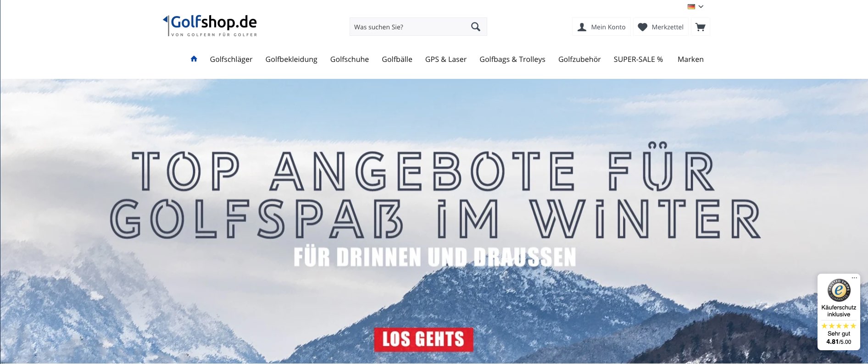The height and width of the screenshot is (364, 868).
Task: Open the Golfbälle category
Action: tap(397, 59)
